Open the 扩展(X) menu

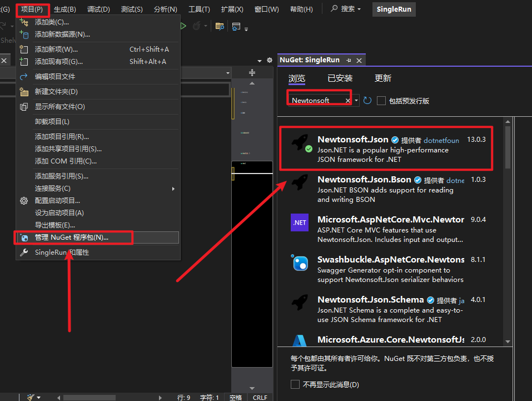(232, 9)
